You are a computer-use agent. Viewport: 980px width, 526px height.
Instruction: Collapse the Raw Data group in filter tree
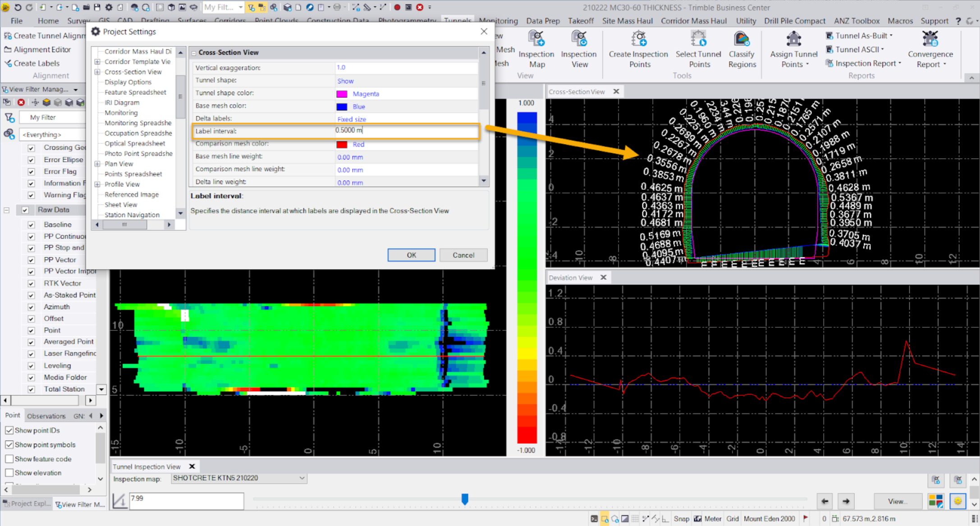tap(7, 210)
